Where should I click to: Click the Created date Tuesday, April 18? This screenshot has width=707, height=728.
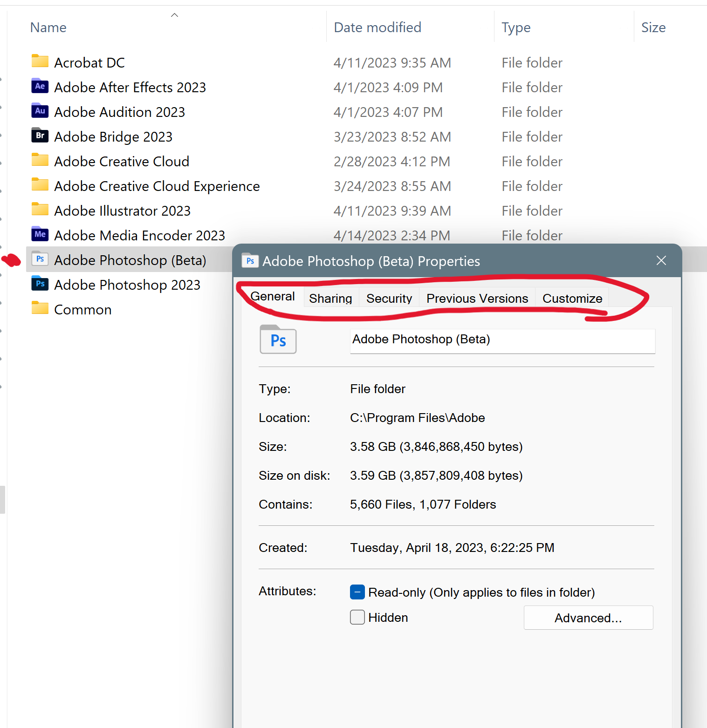452,548
